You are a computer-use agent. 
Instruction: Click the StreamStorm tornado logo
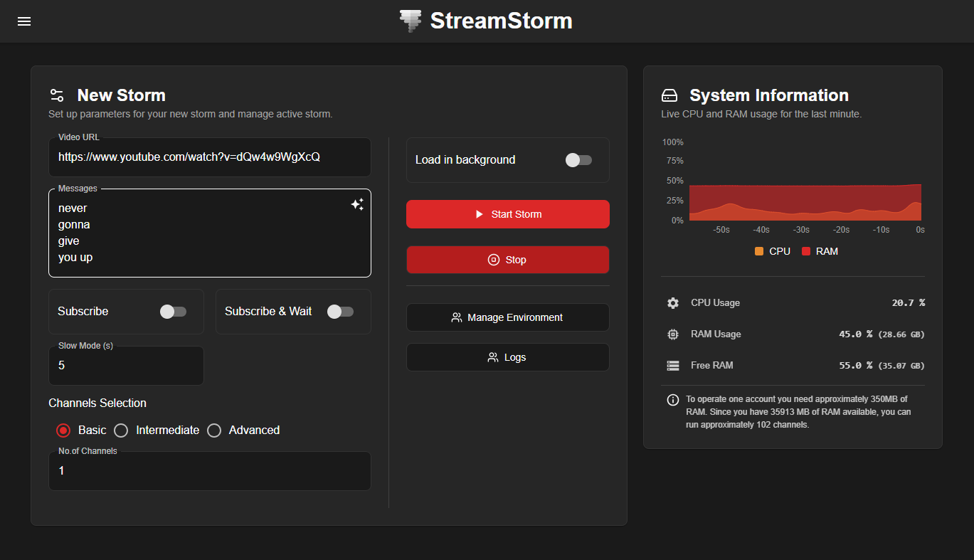tap(410, 21)
